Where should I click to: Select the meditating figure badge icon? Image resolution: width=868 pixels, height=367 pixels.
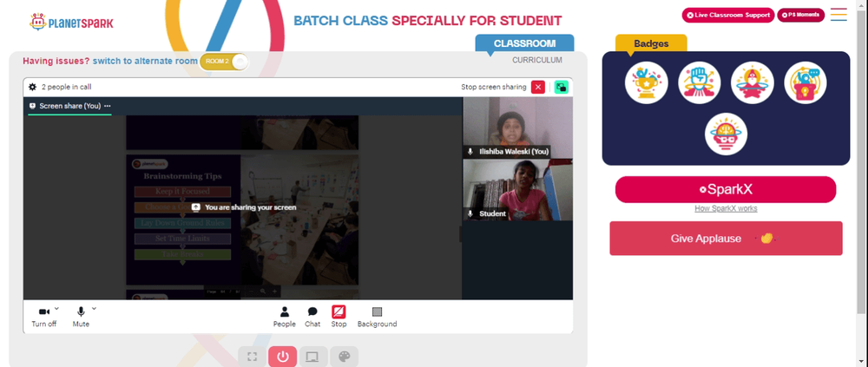coord(753,83)
